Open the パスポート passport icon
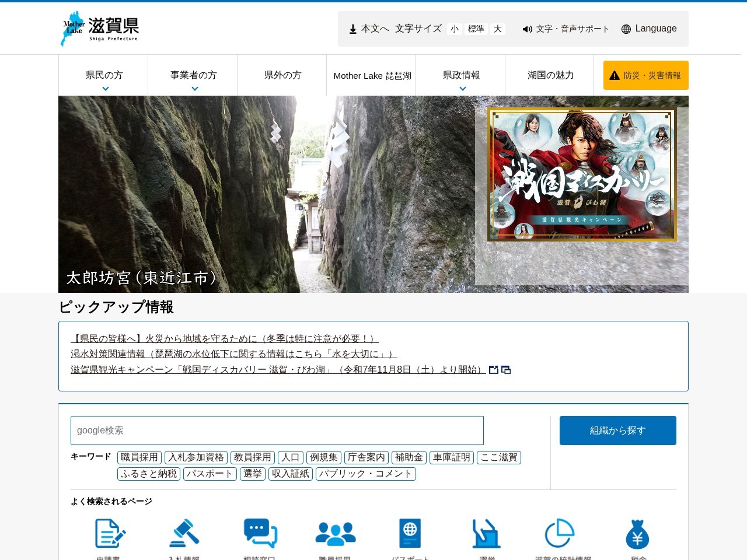Image resolution: width=747 pixels, height=560 pixels. 410,533
